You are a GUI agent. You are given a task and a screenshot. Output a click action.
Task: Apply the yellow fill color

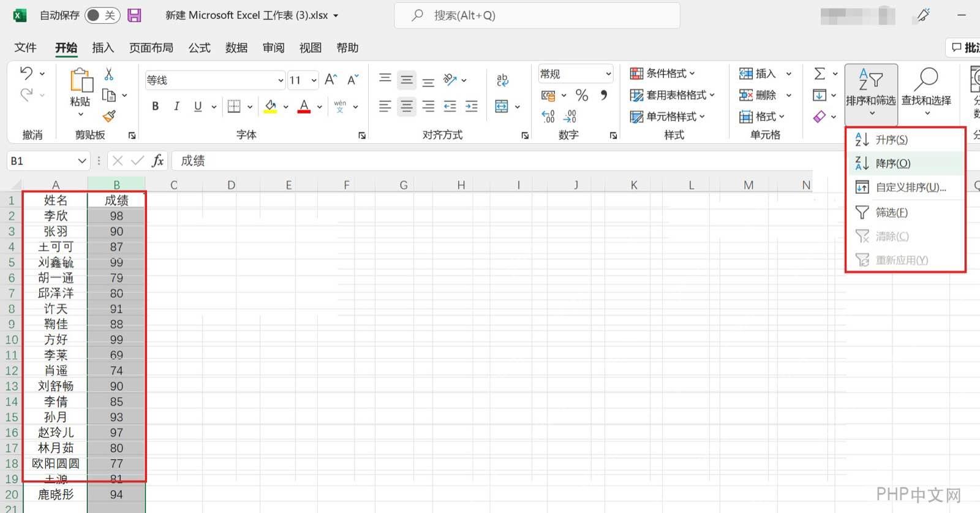(270, 107)
